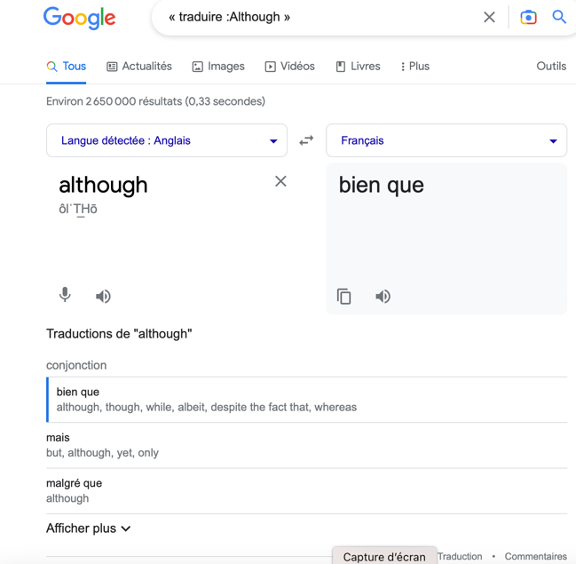Clear the search box text
The image size is (576, 564).
pos(489,17)
